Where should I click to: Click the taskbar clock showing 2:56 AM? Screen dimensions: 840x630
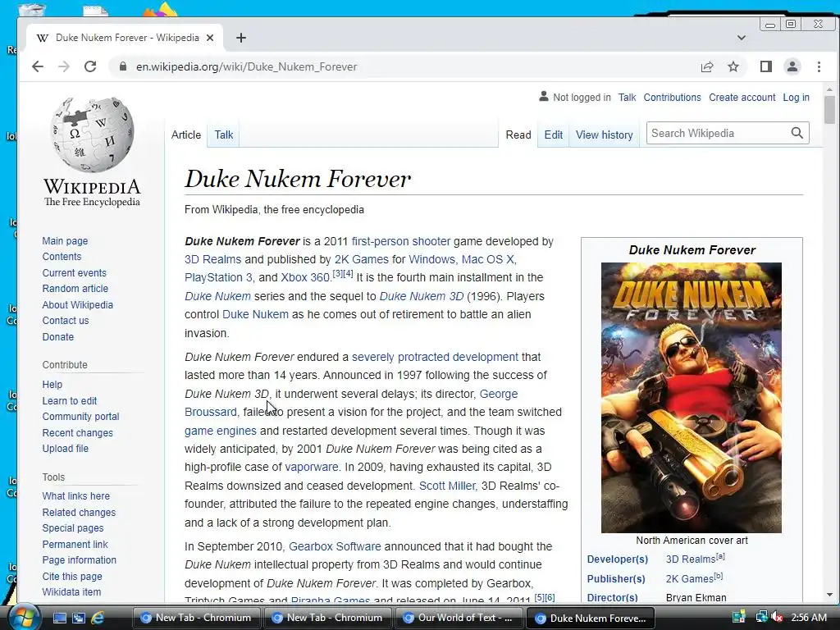809,617
